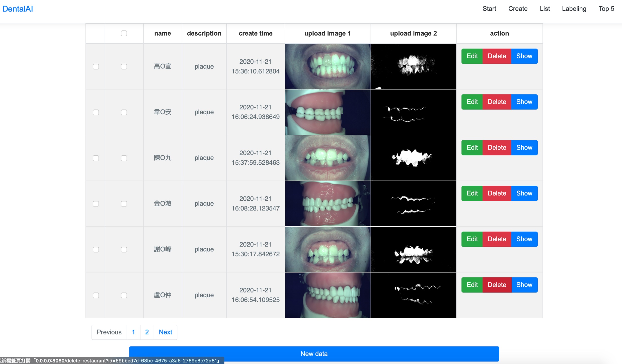Open the teeth photo thumbnail for 高O宣

[x=328, y=66]
